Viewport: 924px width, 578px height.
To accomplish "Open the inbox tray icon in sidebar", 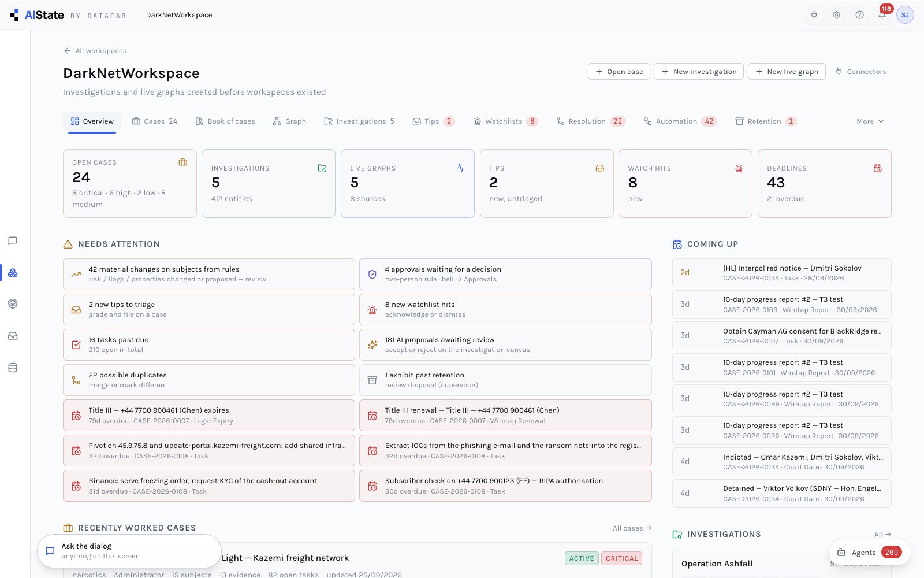I will click(13, 336).
